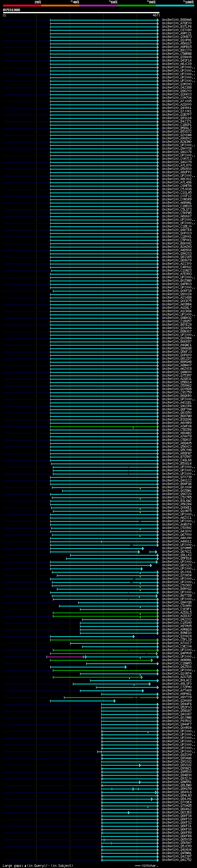Click the query end position 467
197x868 pixels.
tap(155, 15)
